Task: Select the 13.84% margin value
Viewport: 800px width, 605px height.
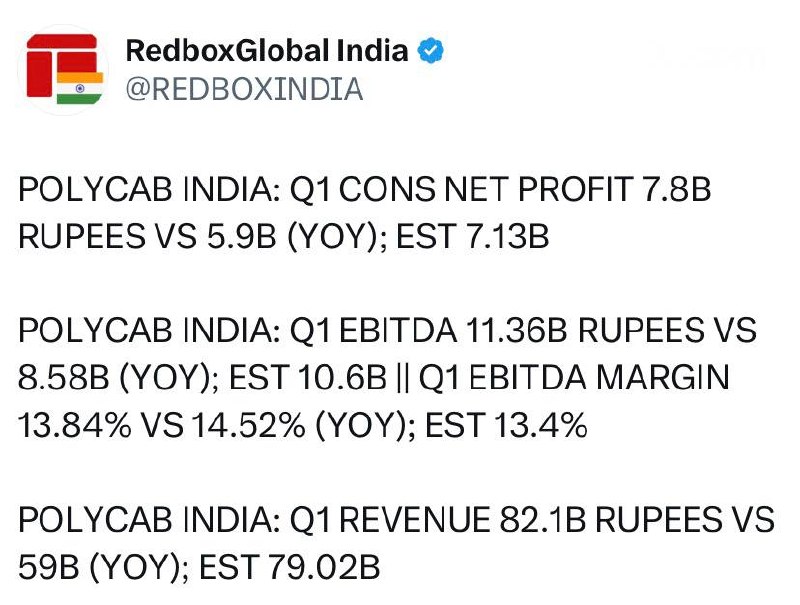Action: [74, 425]
